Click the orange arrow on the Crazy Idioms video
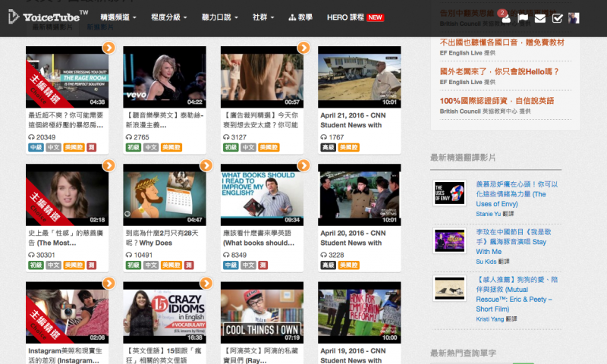The height and width of the screenshot is (364, 607). (206, 283)
